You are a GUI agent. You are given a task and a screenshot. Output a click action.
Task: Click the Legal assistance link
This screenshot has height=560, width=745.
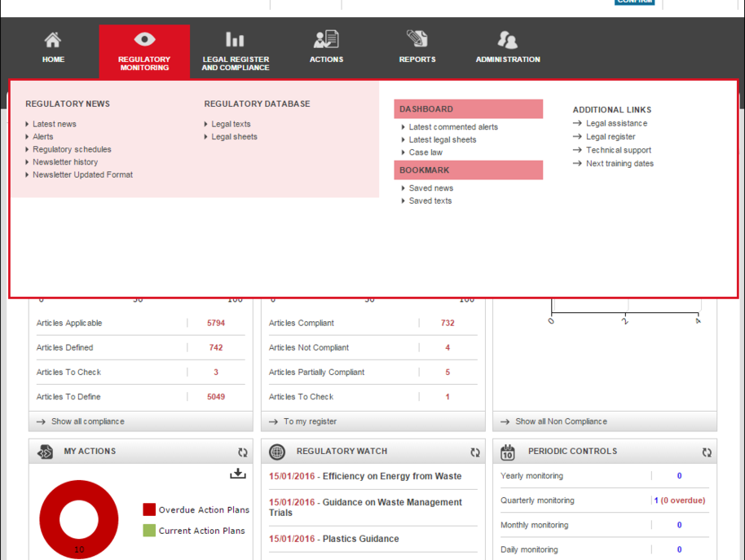(x=616, y=124)
